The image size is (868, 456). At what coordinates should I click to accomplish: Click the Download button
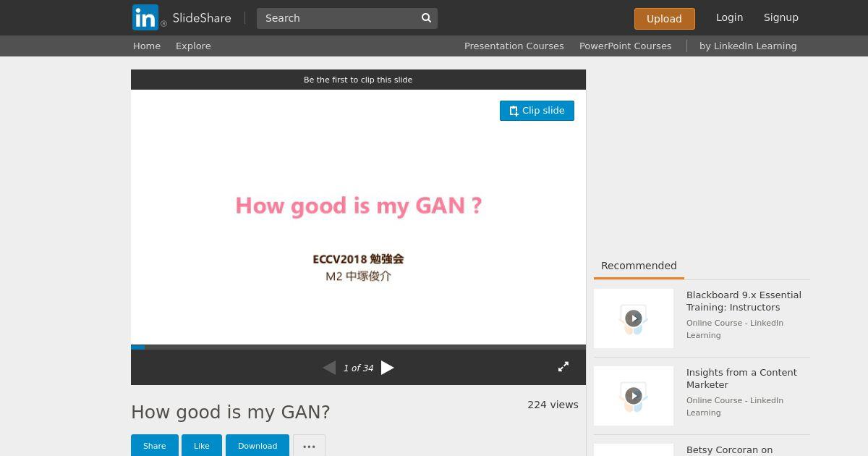[x=258, y=446]
